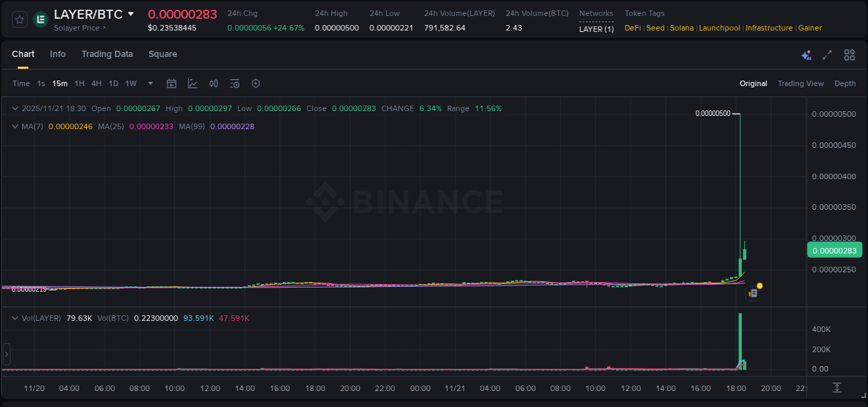Switch to the Trading Data tab
The width and height of the screenshot is (868, 407).
[107, 54]
